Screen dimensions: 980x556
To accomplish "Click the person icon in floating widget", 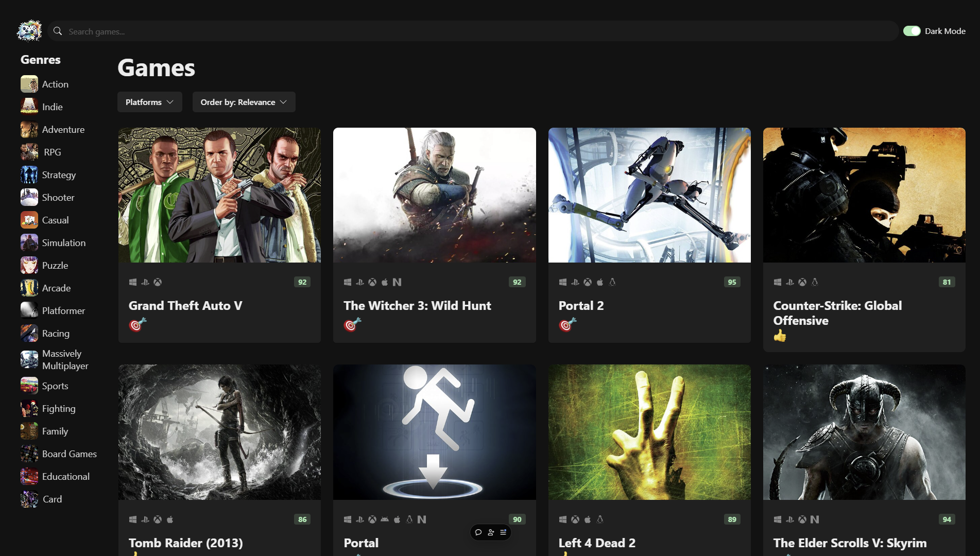I will [x=491, y=532].
